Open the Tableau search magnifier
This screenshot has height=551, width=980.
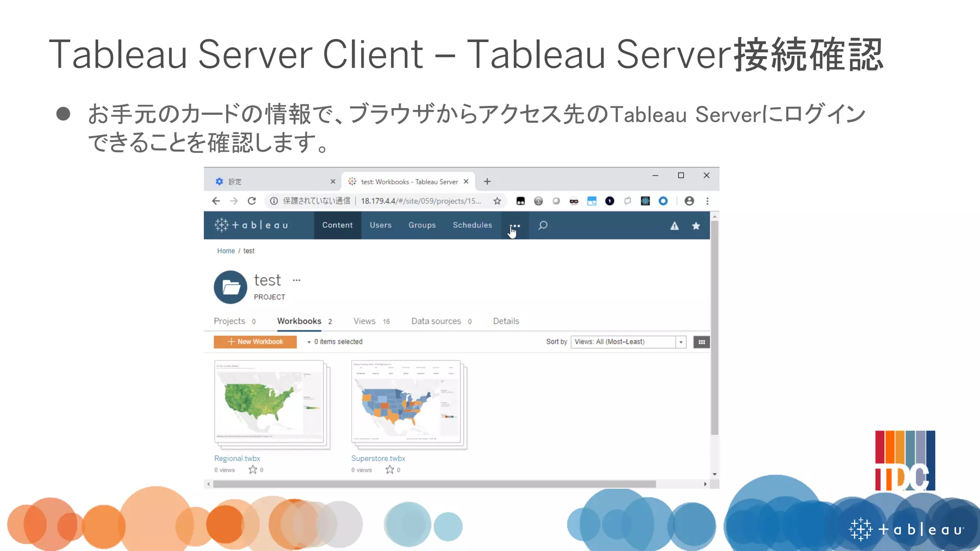pyautogui.click(x=543, y=225)
